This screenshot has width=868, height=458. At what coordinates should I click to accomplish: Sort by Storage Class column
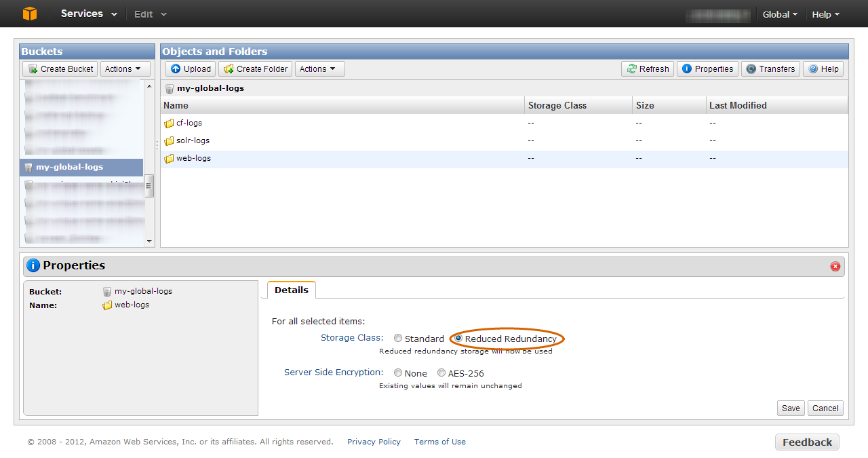578,105
